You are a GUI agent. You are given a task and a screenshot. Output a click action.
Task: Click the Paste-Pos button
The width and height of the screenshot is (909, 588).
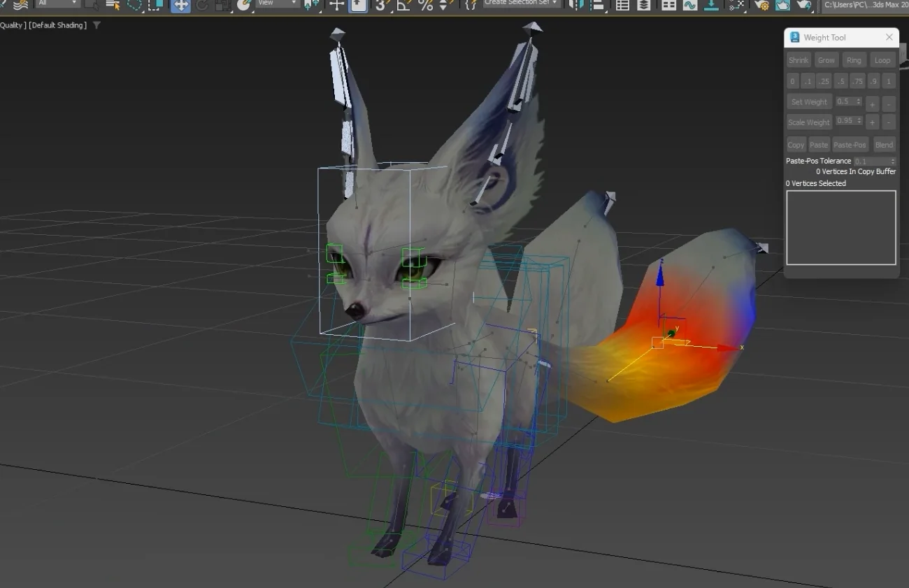pos(850,145)
